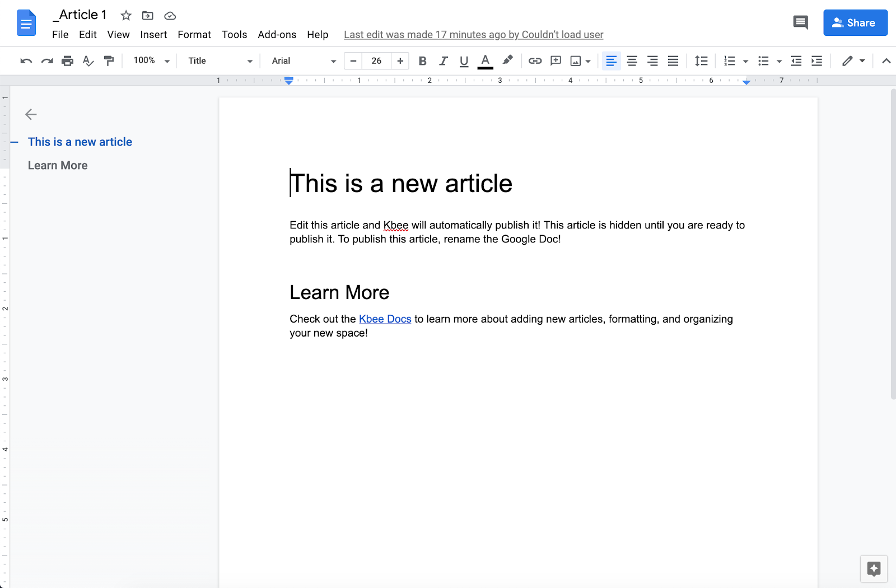Close document outline with back arrow

[31, 114]
